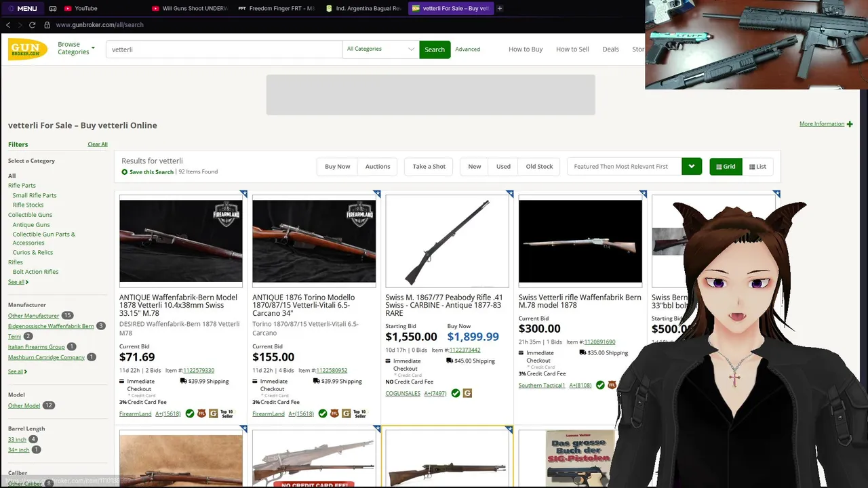Image resolution: width=868 pixels, height=488 pixels.
Task: Click the More Information plus icon
Action: pos(850,124)
